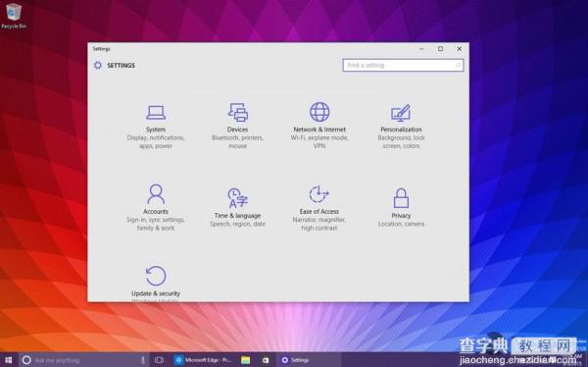Viewport: 588px width, 367px height.
Task: Open the Personalization settings category
Action: (401, 127)
